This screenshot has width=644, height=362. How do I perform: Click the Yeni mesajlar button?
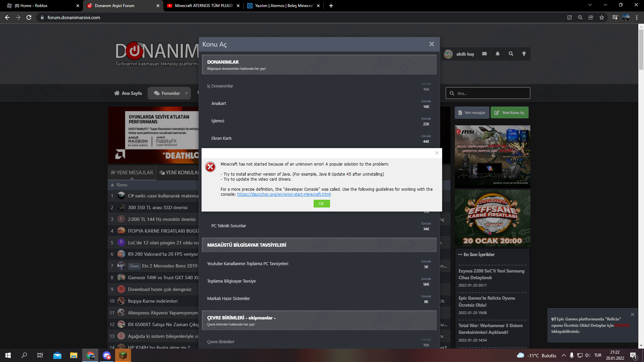click(472, 113)
